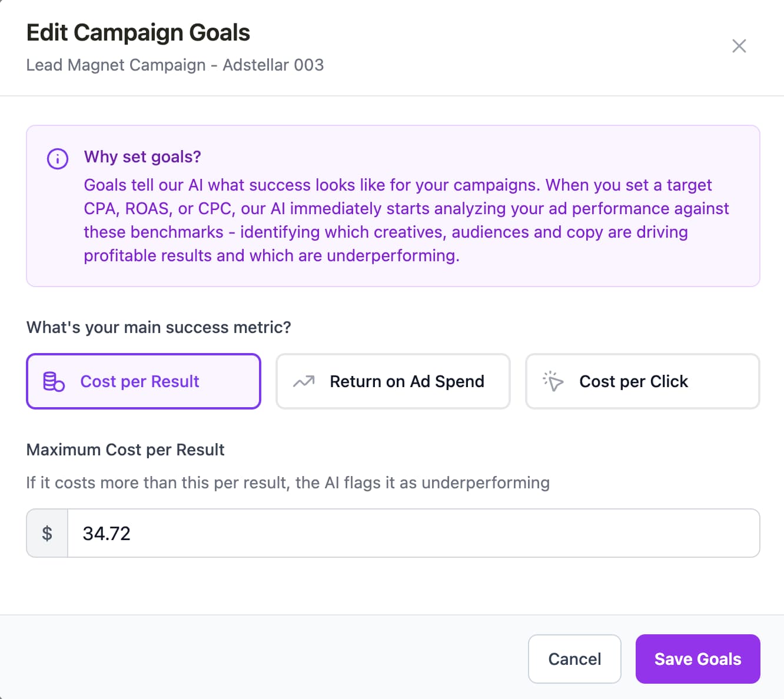Click the What's your main success metric label
This screenshot has width=784, height=699.
158,327
